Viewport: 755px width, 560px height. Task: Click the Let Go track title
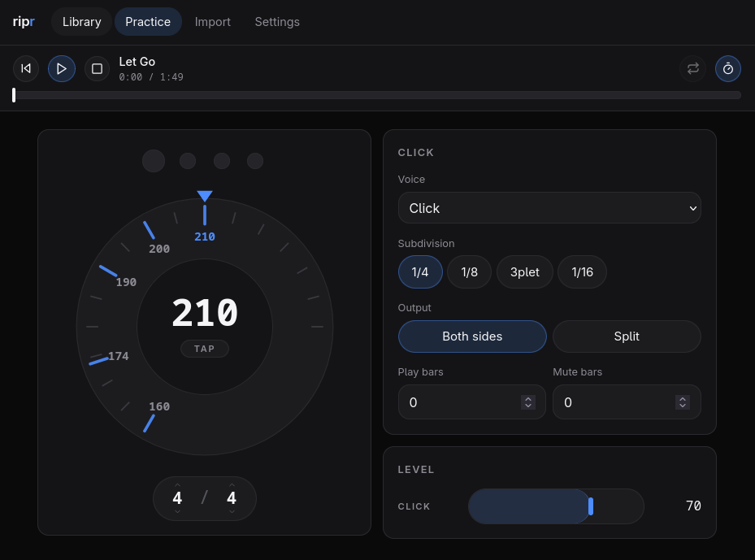pyautogui.click(x=137, y=62)
